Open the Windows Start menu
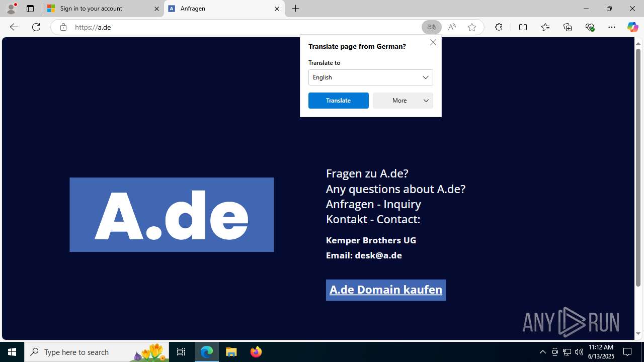 coord(12,352)
